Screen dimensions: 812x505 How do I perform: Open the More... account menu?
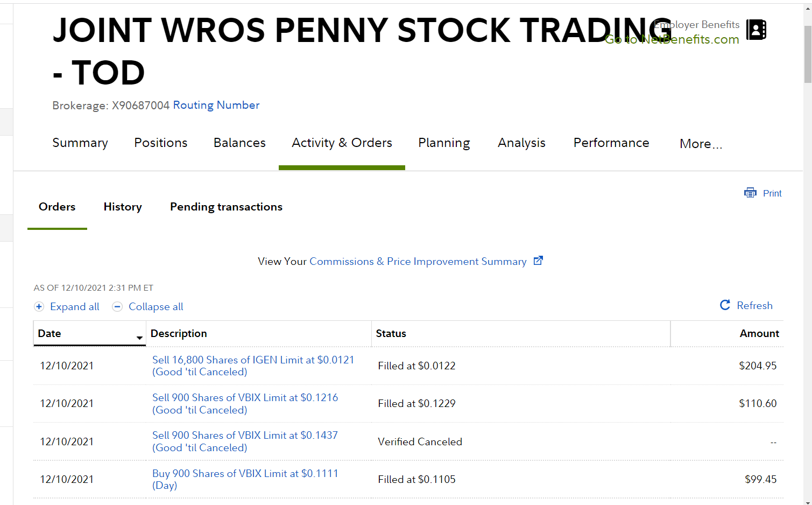click(x=701, y=144)
